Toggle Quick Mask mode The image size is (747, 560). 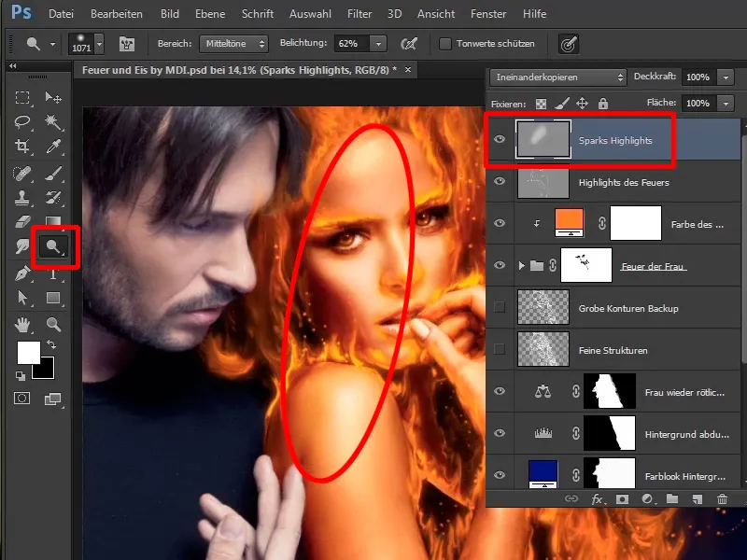tap(21, 399)
